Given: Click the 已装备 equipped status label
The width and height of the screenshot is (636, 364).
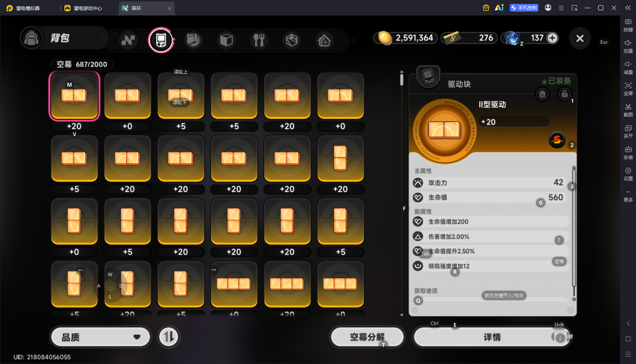Looking at the screenshot, I should (557, 81).
